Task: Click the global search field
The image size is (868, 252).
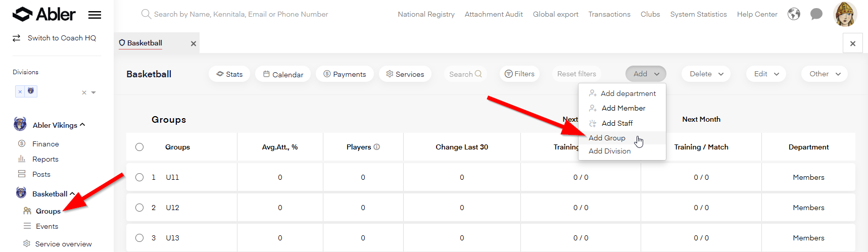Action: click(241, 14)
